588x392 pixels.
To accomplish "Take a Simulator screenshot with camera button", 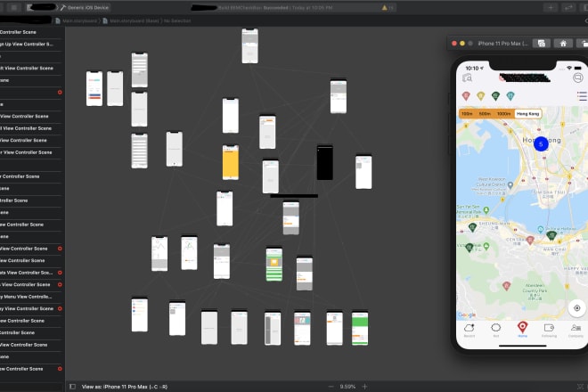I will (x=541, y=44).
